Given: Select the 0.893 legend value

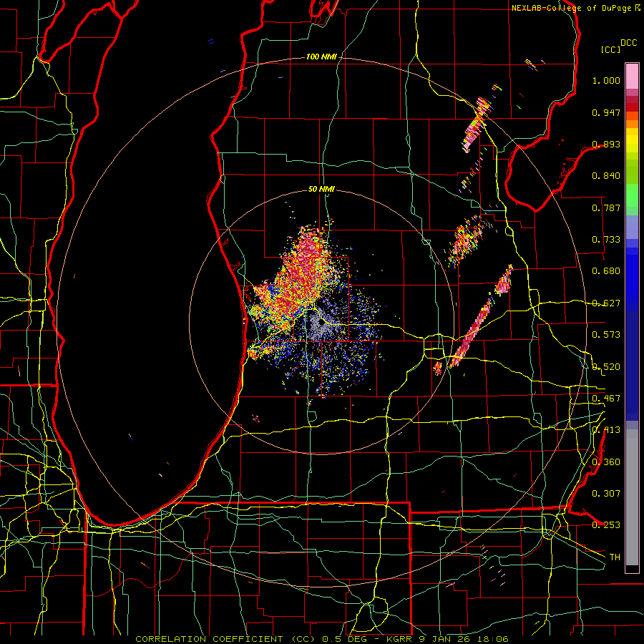Looking at the screenshot, I should [x=606, y=144].
